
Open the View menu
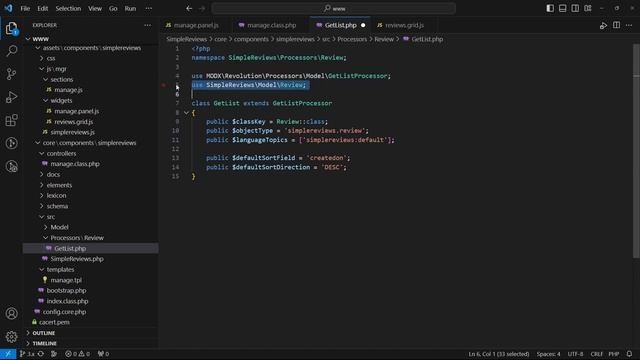coord(95,8)
